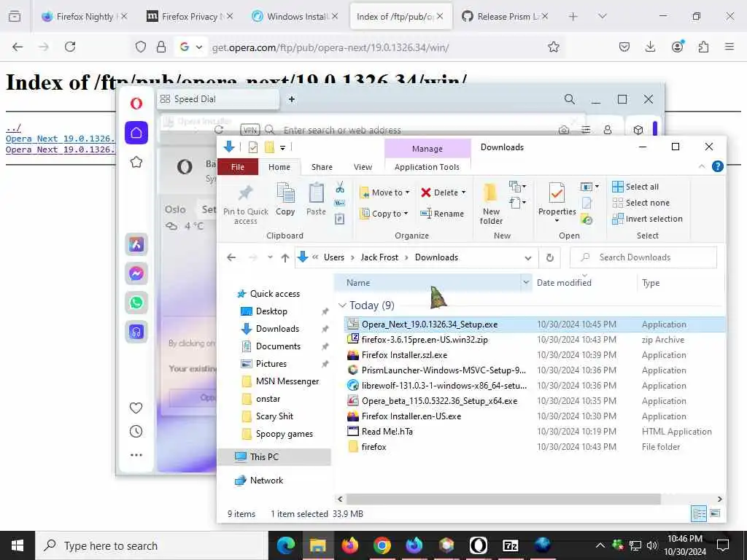
Task: Open Firefox hamburger application menu
Action: tap(729, 47)
